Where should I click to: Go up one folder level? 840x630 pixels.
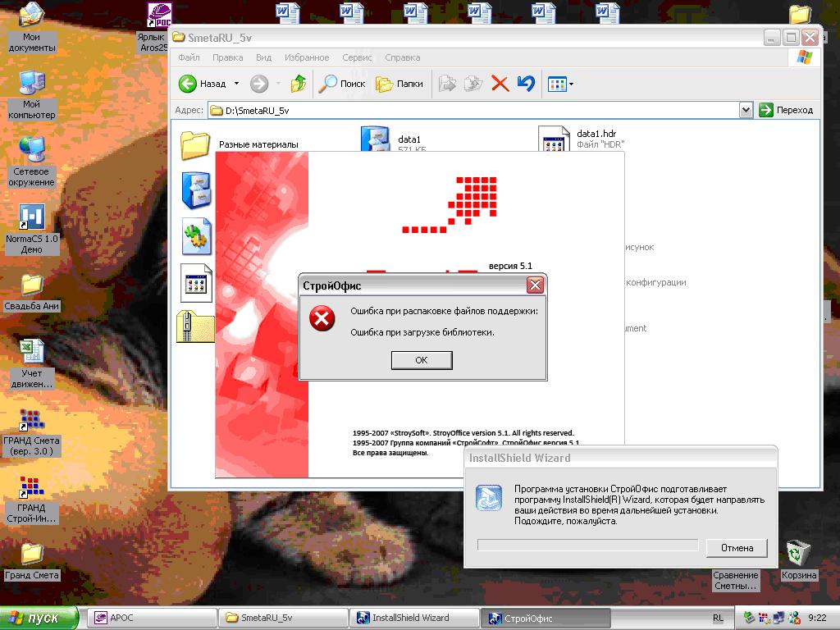299,84
